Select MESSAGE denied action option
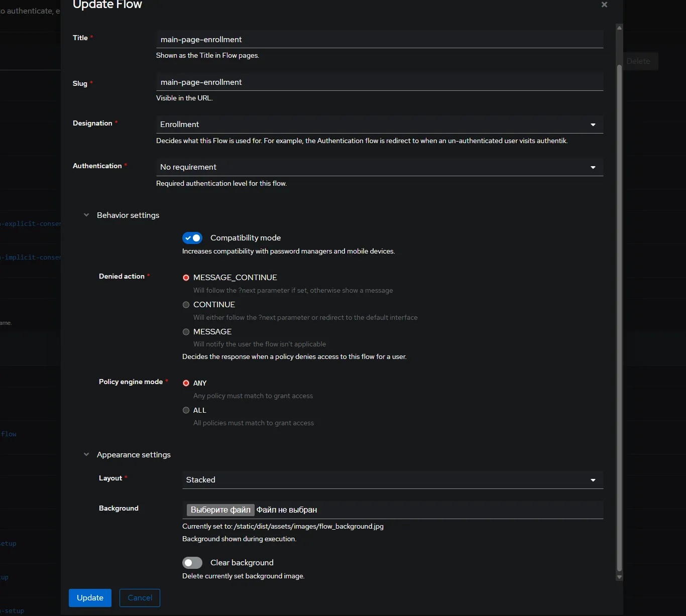Image resolution: width=686 pixels, height=616 pixels. coord(186,332)
